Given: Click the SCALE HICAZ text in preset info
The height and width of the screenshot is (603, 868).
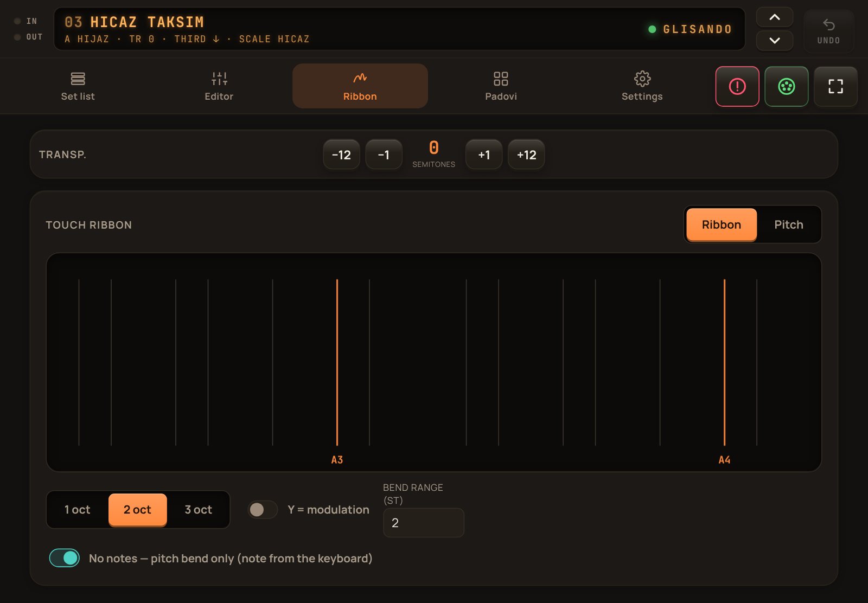Looking at the screenshot, I should pyautogui.click(x=274, y=39).
